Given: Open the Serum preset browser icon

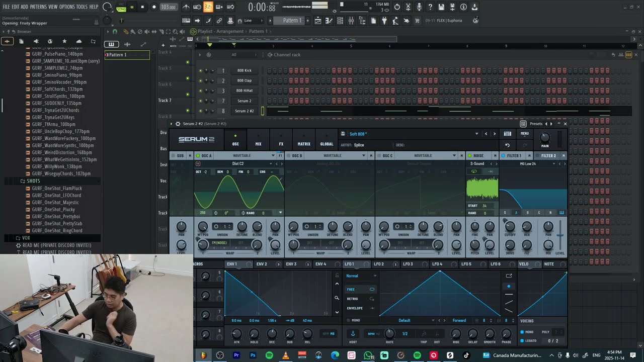Looking at the screenshot, I should pos(507,134).
